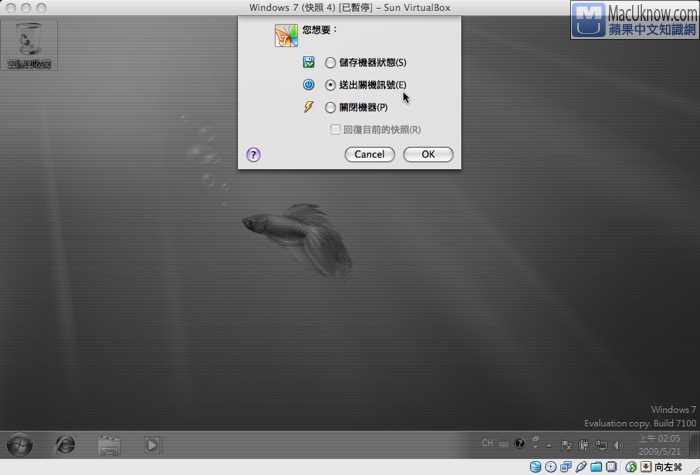Screen dimensions: 700x475
Task: Open Windows Media Player from the taskbar
Action: [152, 445]
